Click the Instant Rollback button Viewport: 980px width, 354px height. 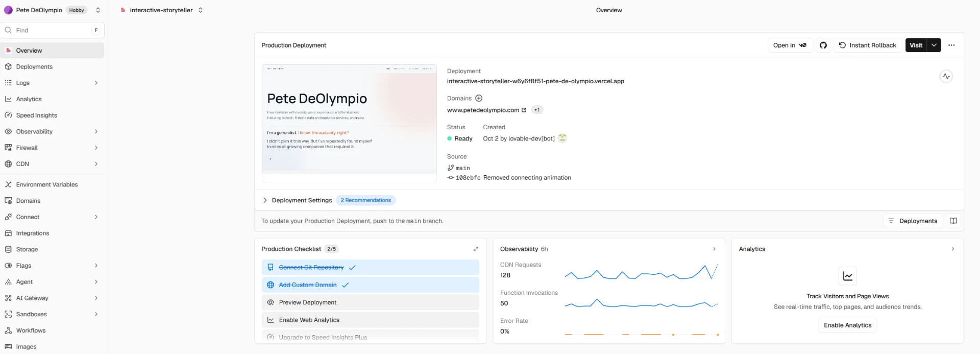tap(867, 45)
